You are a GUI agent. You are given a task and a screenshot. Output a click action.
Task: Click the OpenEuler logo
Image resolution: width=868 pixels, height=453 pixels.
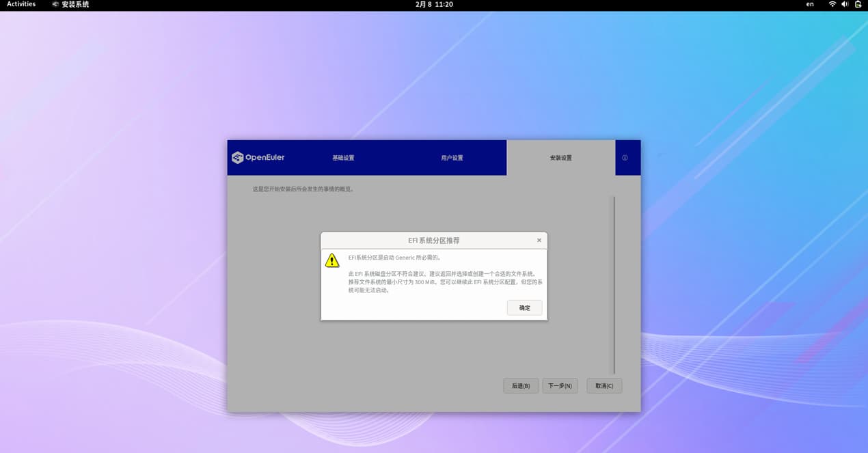(258, 158)
